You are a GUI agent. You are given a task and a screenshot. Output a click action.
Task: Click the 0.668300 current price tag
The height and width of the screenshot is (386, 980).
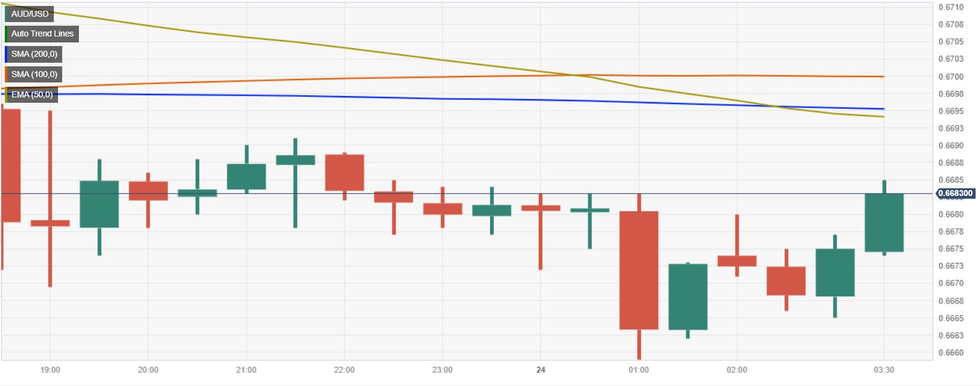[x=955, y=194]
